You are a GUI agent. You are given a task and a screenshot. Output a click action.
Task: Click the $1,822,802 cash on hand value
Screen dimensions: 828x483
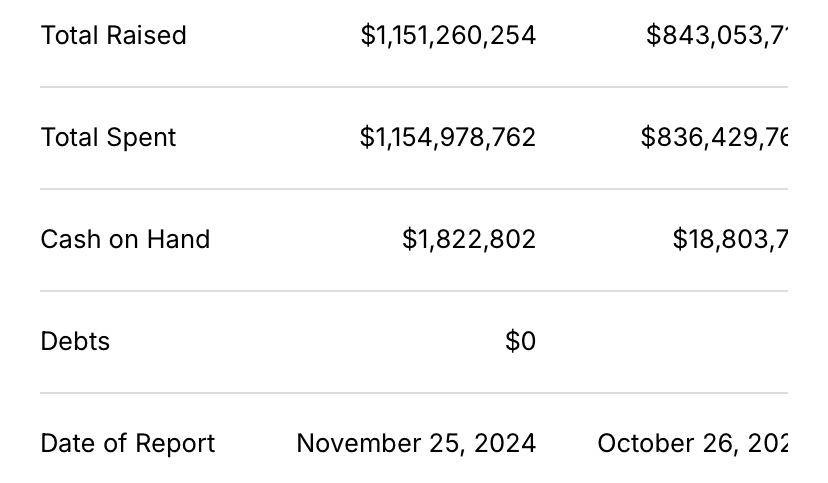click(x=469, y=239)
